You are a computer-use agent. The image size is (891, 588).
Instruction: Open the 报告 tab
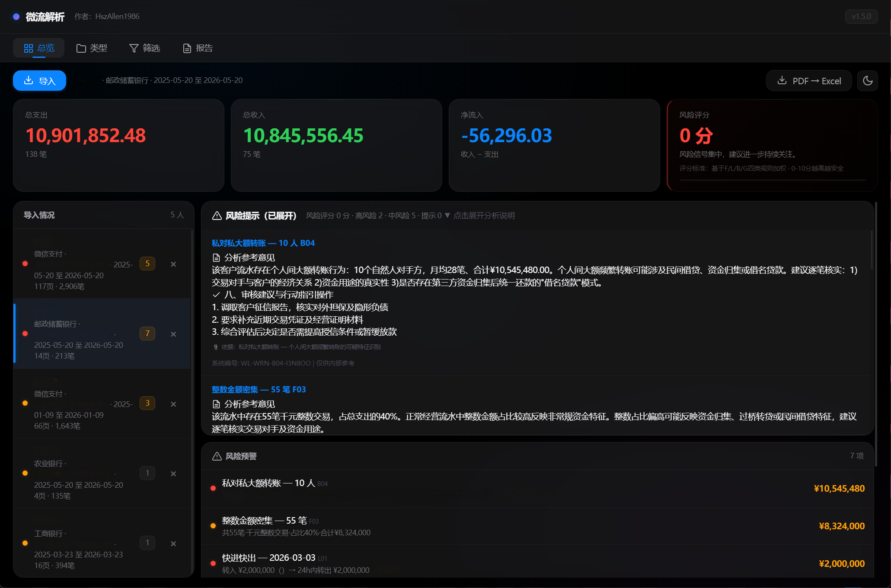tap(198, 48)
